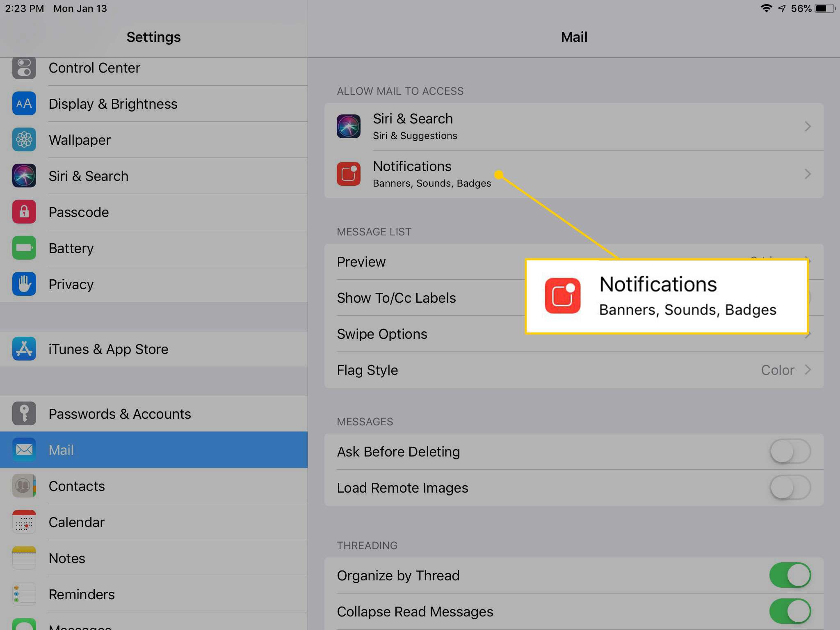Select the Color value for Flag Style
Screen dimensions: 840x630
point(777,370)
